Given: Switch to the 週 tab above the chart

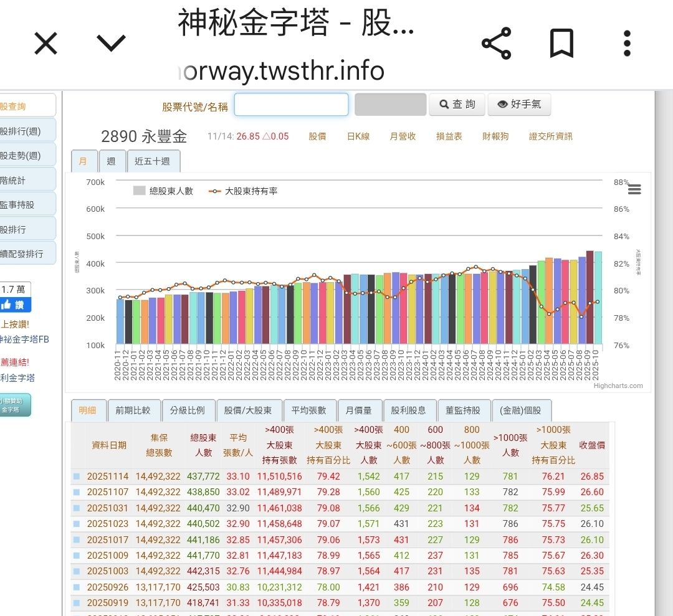Looking at the screenshot, I should [x=113, y=161].
